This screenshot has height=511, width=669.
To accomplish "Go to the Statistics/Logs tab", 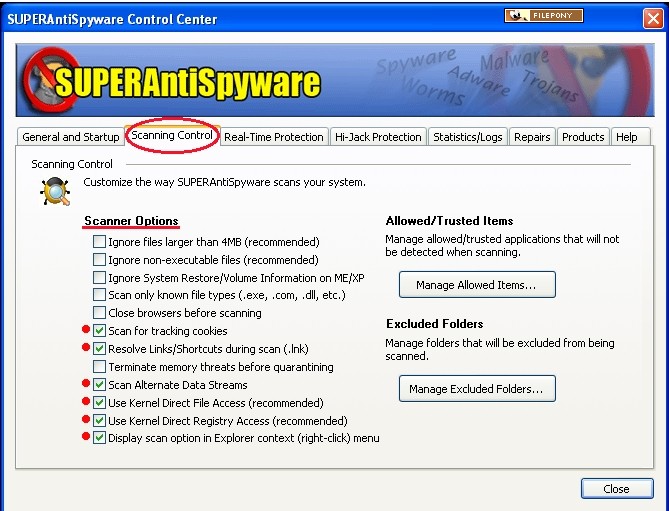I will [x=468, y=137].
